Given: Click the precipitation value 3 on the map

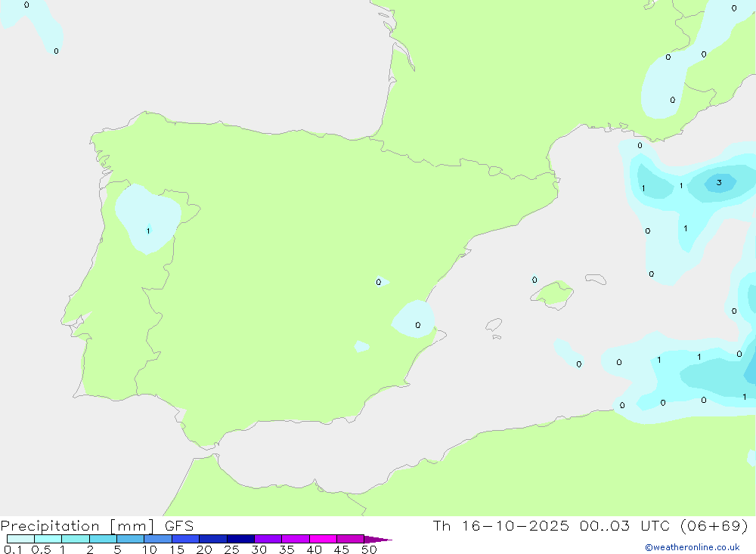Looking at the screenshot, I should [x=719, y=182].
